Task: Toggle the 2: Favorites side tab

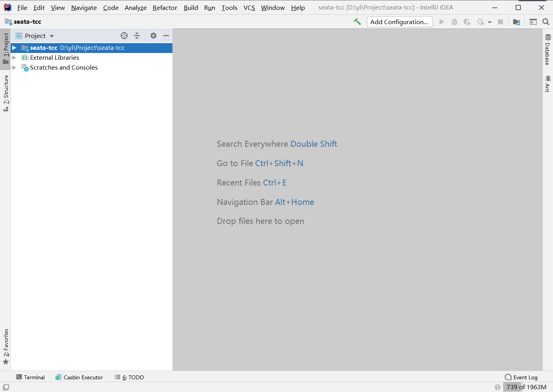Action: pyautogui.click(x=6, y=347)
